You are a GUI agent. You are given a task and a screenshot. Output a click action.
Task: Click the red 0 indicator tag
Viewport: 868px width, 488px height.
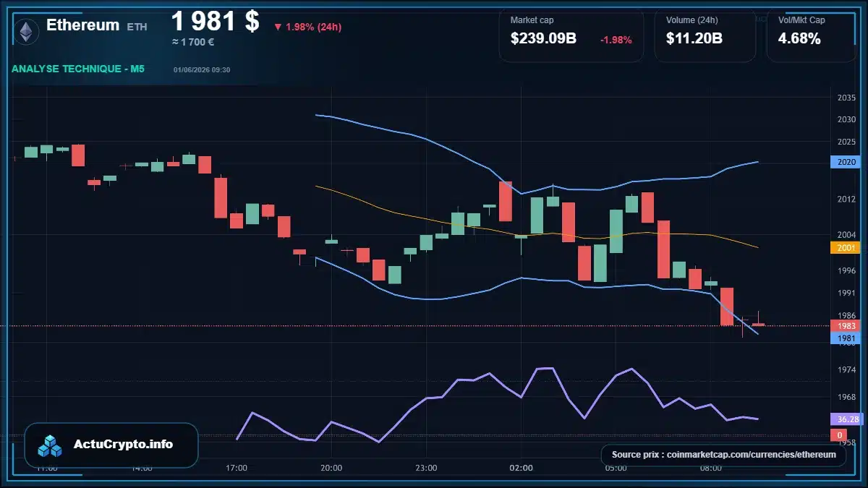point(840,435)
